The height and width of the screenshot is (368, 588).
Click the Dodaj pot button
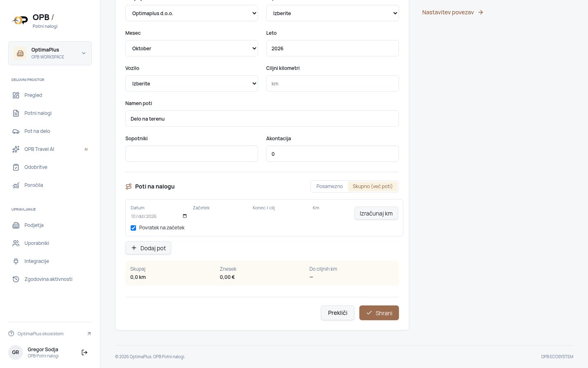148,248
